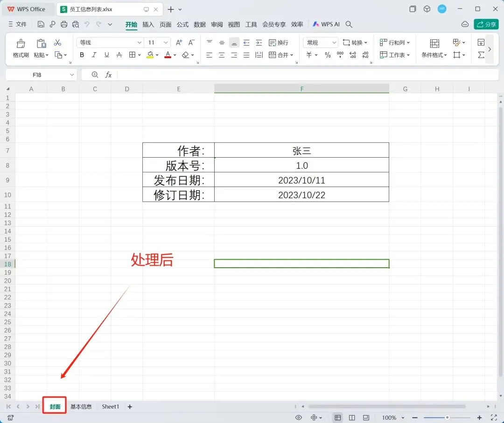Screen dimensions: 504x423
Task: Decrease decimal places icon
Action: (365, 55)
